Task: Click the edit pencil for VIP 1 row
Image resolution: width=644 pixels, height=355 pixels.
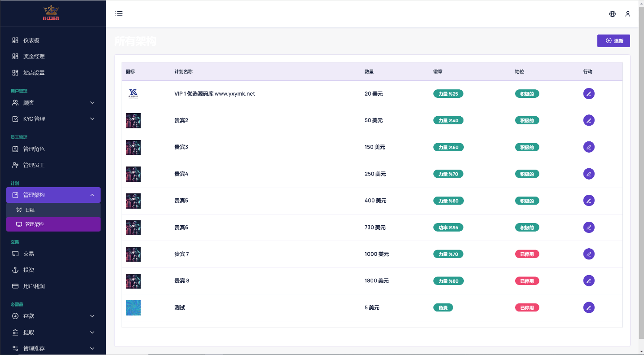Action: coord(589,94)
